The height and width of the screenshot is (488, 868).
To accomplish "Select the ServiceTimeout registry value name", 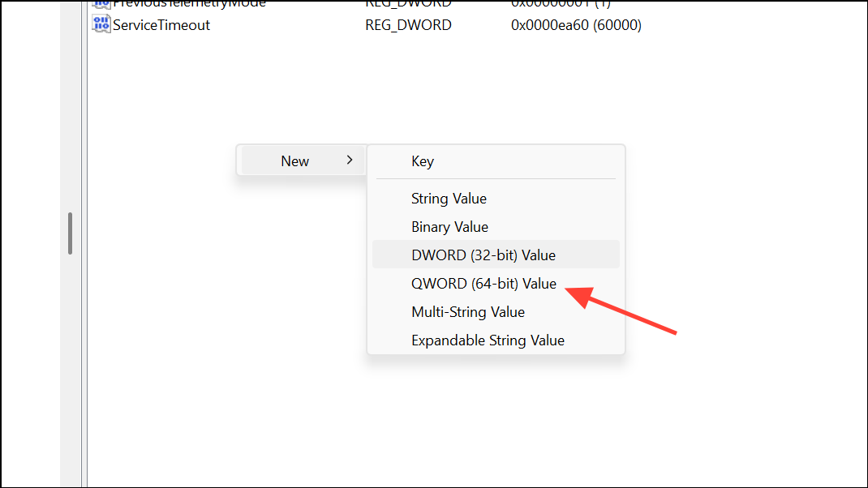I will pos(161,25).
